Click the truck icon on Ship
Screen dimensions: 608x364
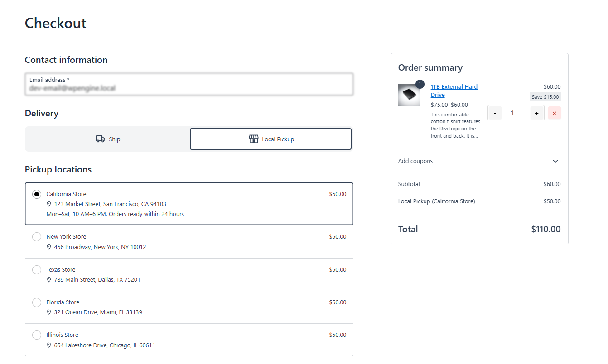100,139
